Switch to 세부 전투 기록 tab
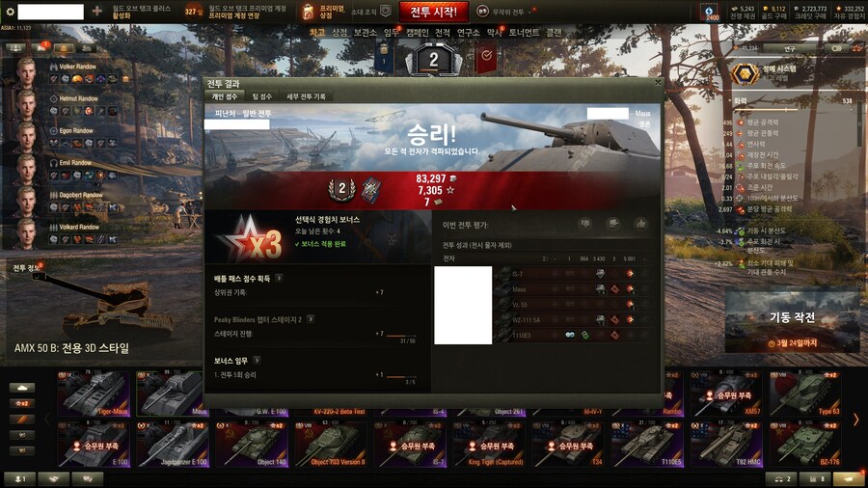The height and width of the screenshot is (488, 868). click(x=306, y=96)
